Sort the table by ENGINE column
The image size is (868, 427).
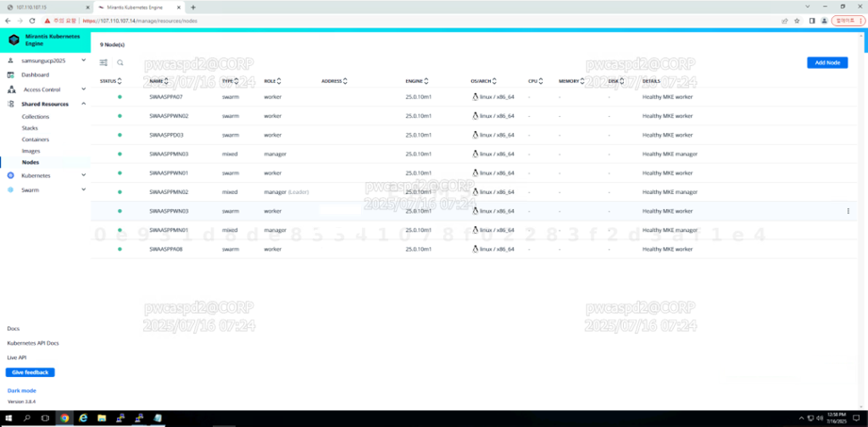point(418,81)
